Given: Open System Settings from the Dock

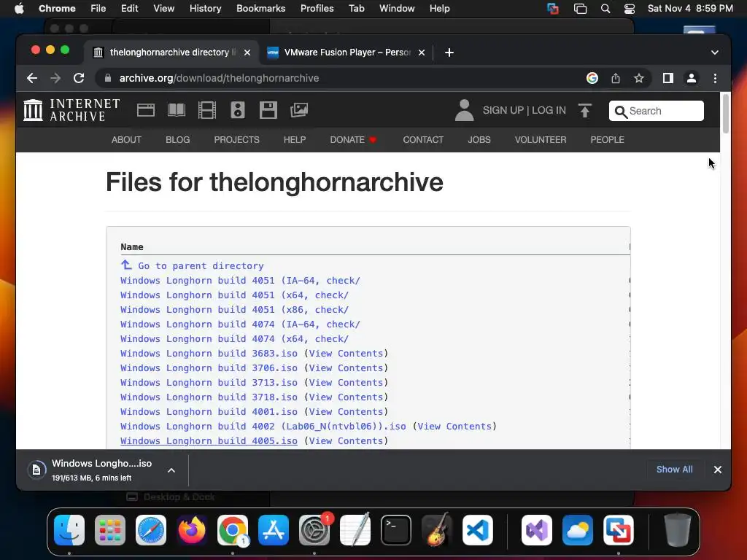Looking at the screenshot, I should pos(314,530).
